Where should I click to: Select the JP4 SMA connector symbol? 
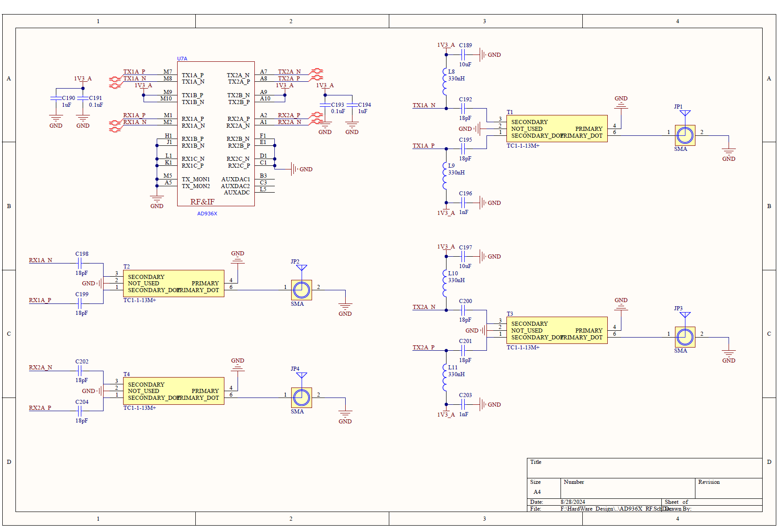coord(301,398)
